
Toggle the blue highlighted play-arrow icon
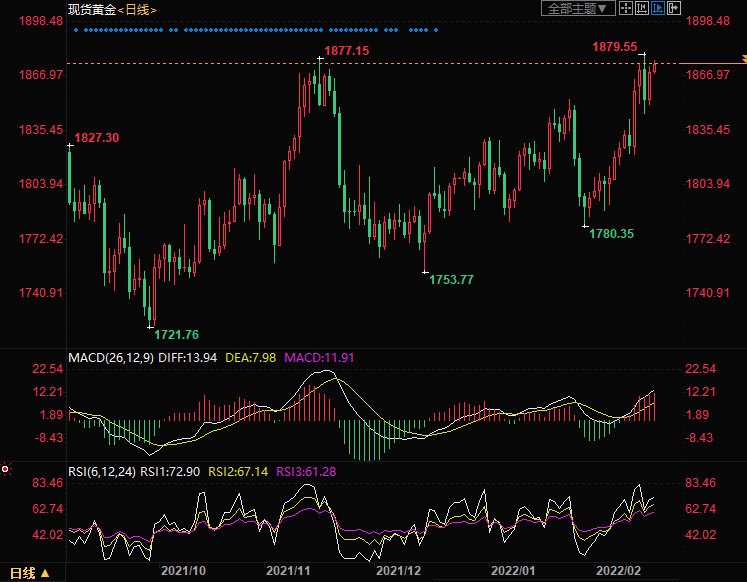(657, 8)
